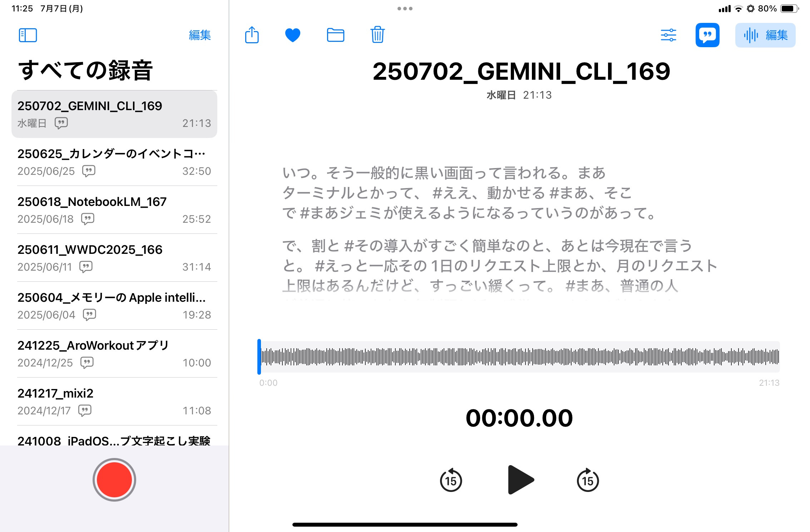Skip forward 15 seconds
810x532 pixels.
(588, 480)
